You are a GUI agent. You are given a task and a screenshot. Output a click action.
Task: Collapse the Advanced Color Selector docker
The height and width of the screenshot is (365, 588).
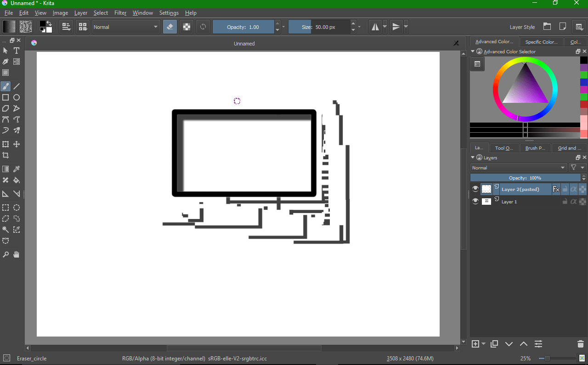[x=472, y=51]
